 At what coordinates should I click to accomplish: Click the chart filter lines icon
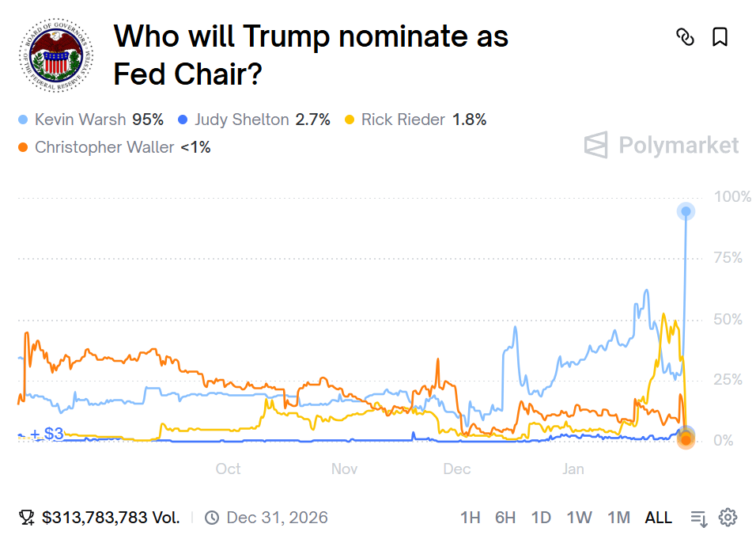[x=698, y=518]
